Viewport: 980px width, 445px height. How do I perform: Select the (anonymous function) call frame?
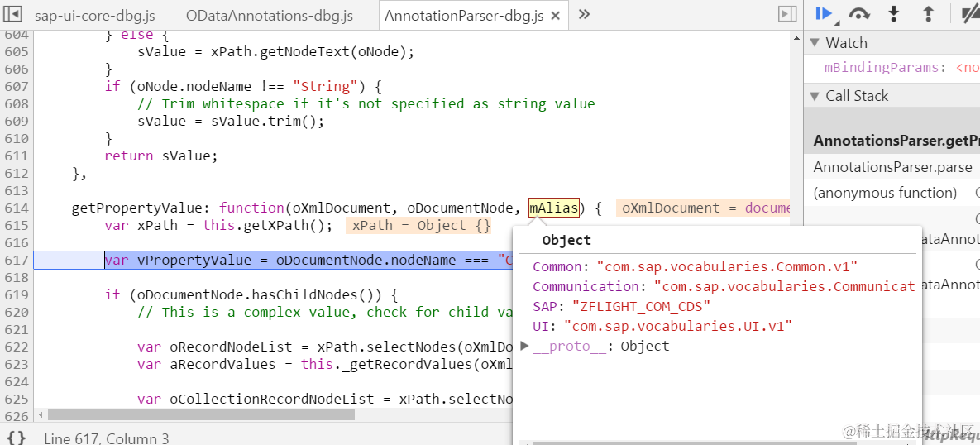(885, 193)
